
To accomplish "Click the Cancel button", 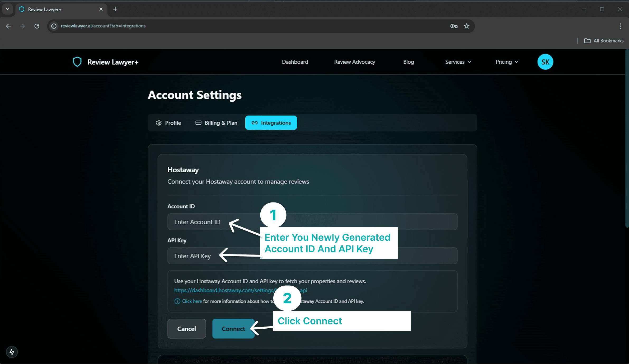I will tap(186, 329).
